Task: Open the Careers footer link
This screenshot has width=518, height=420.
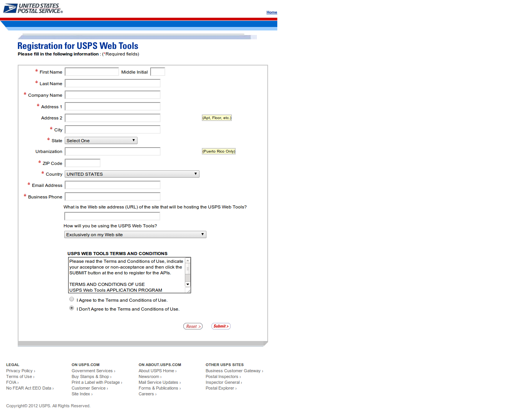Action: (x=148, y=394)
